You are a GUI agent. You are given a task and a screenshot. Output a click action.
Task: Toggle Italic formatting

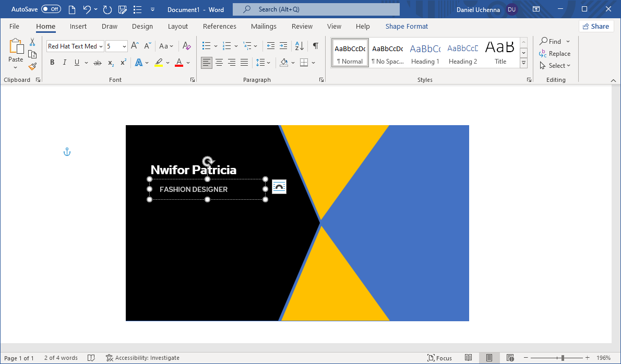pyautogui.click(x=65, y=63)
